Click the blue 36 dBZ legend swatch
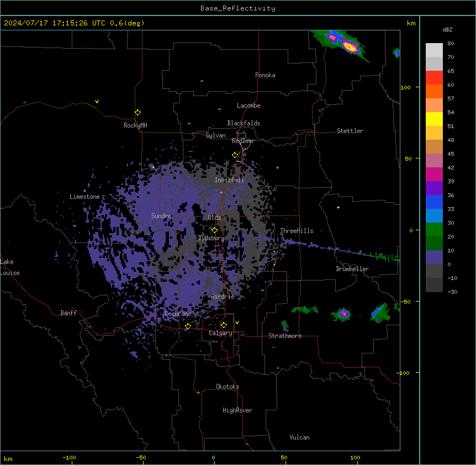The height and width of the screenshot is (465, 476). click(x=434, y=202)
